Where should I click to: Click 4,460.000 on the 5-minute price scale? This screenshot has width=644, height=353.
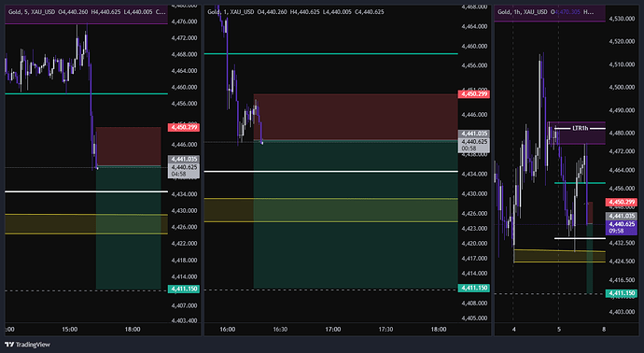[x=184, y=87]
